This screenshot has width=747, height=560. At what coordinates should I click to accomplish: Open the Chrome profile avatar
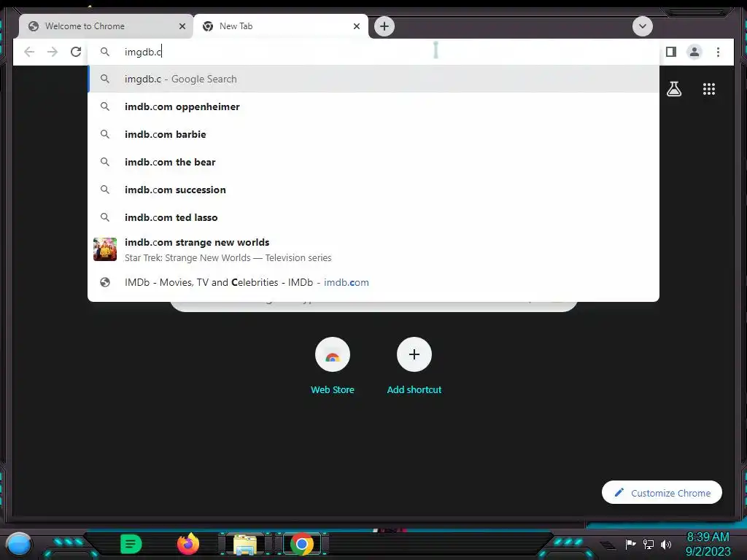pos(694,52)
